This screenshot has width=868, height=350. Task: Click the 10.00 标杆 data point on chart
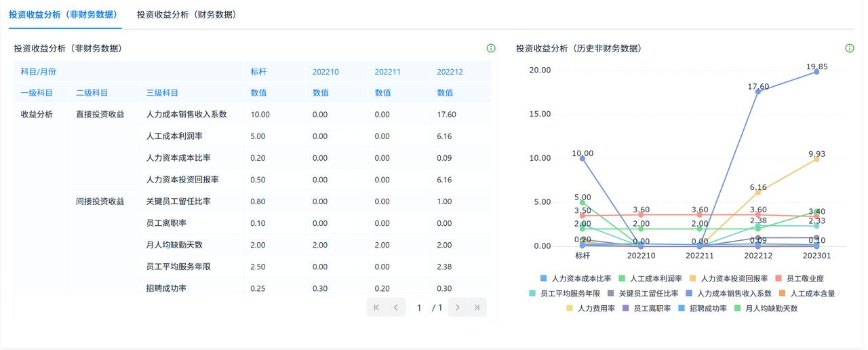[583, 158]
